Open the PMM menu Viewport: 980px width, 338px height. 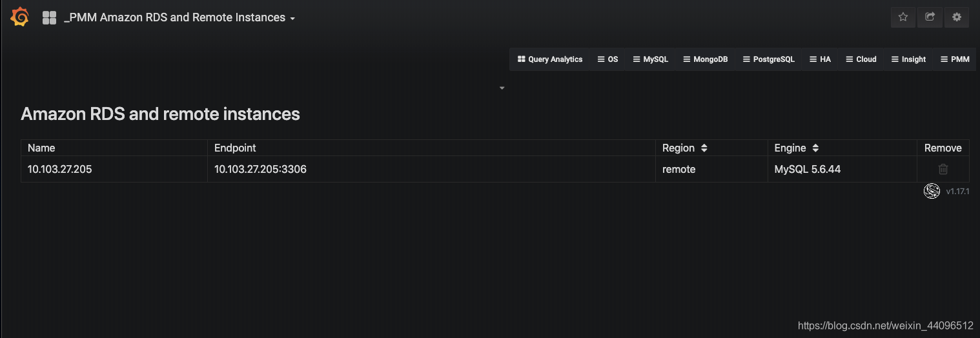[955, 59]
